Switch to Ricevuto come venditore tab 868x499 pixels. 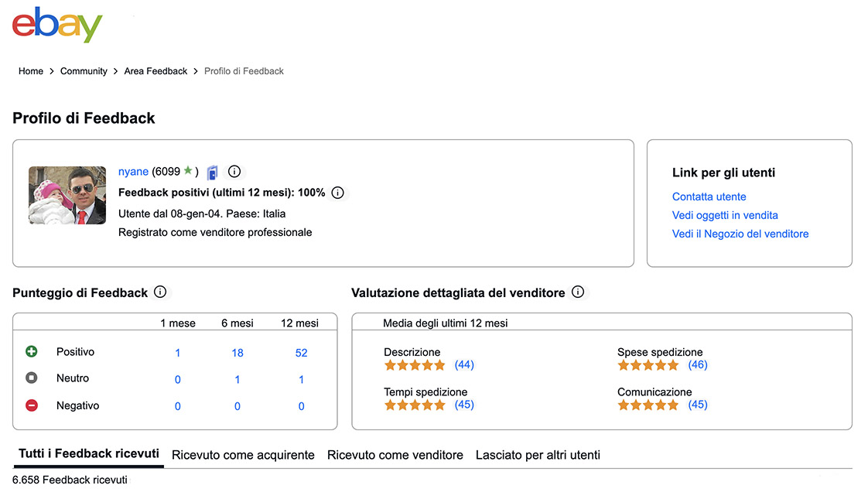[395, 455]
